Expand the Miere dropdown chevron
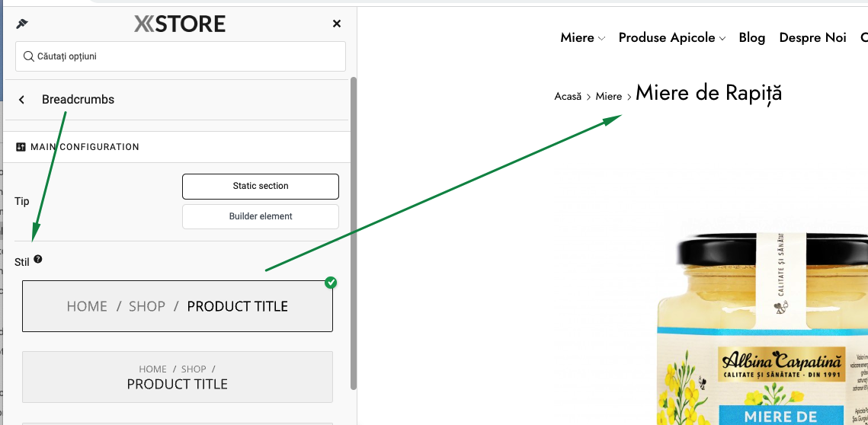 (602, 39)
